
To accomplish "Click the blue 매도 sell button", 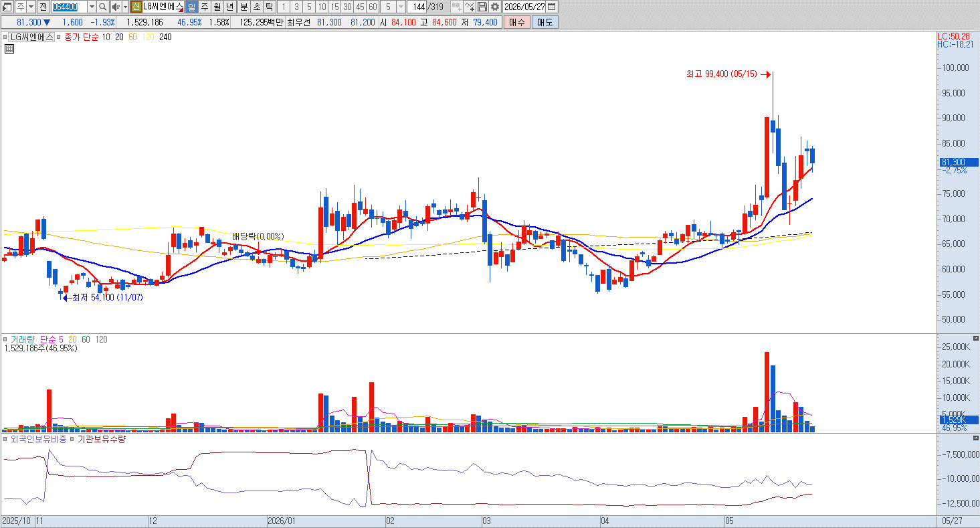I will coord(545,22).
